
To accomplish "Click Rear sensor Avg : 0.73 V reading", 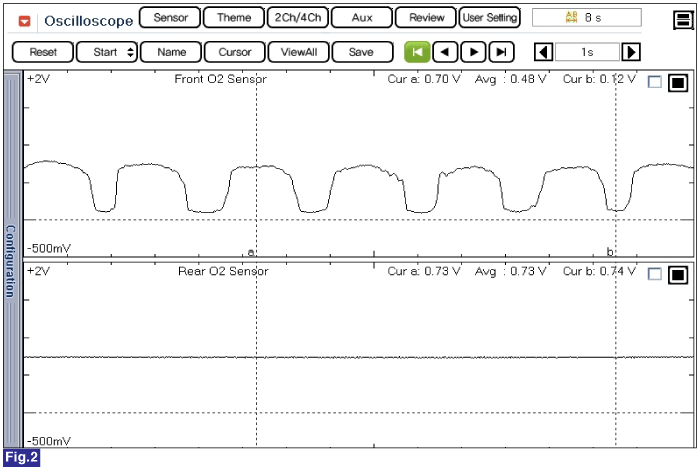I will click(x=510, y=271).
